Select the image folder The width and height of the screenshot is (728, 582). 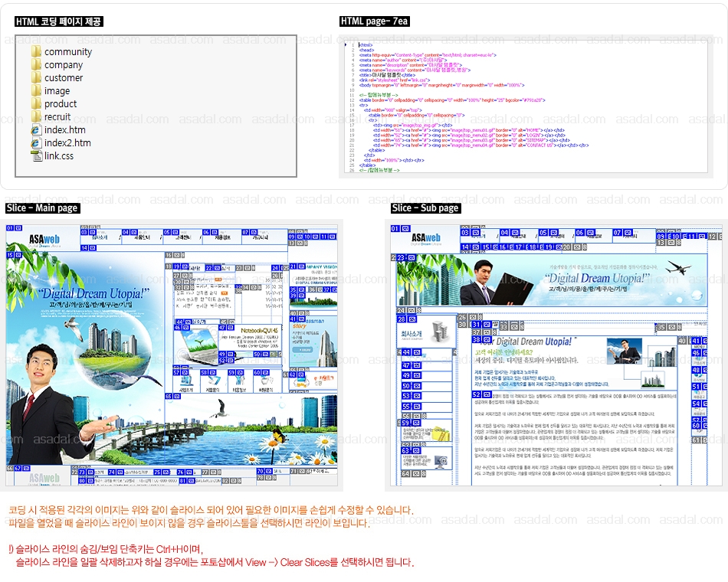(57, 90)
